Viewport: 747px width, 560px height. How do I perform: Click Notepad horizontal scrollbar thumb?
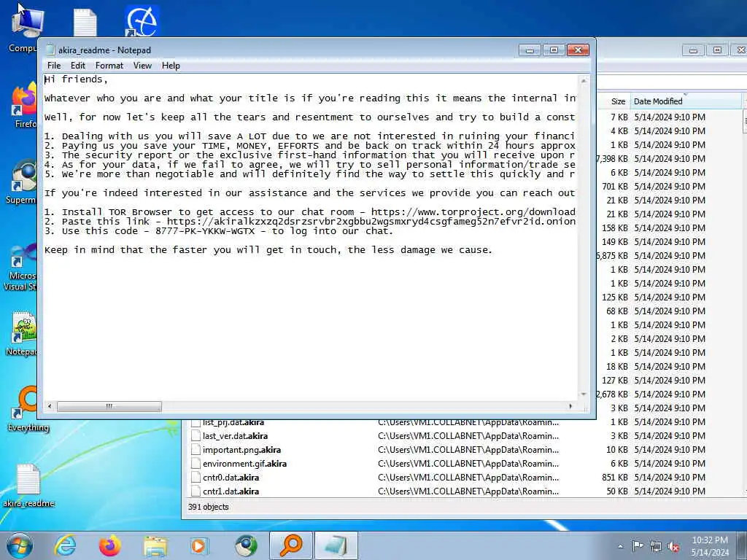tap(109, 406)
